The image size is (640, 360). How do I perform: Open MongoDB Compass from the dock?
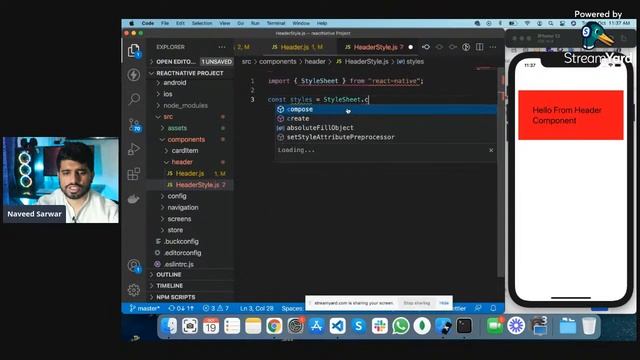pos(422,326)
